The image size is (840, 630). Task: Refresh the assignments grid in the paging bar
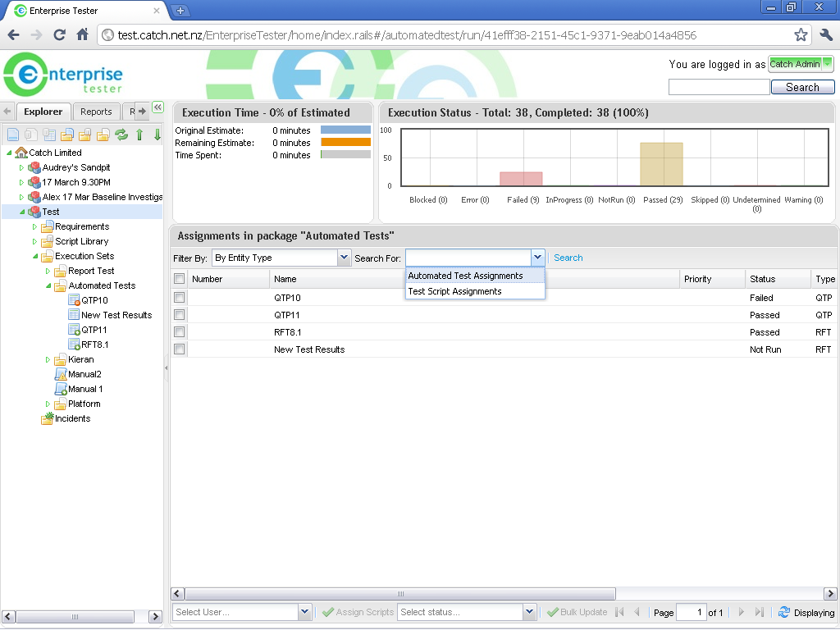click(783, 612)
